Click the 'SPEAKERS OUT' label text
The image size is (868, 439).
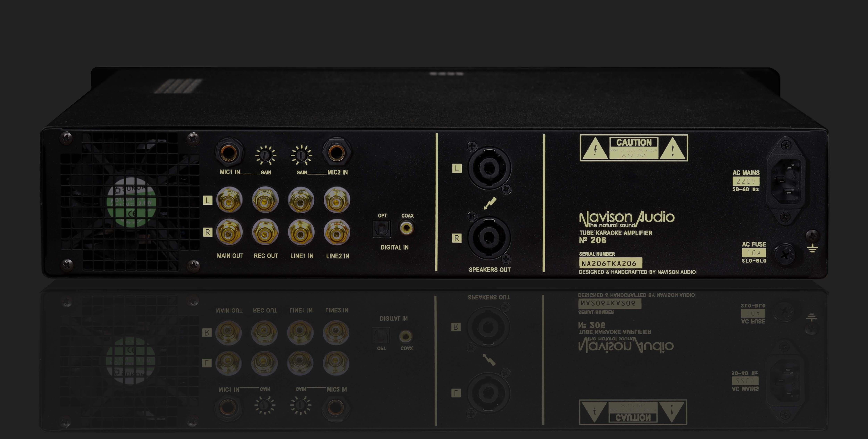[490, 270]
